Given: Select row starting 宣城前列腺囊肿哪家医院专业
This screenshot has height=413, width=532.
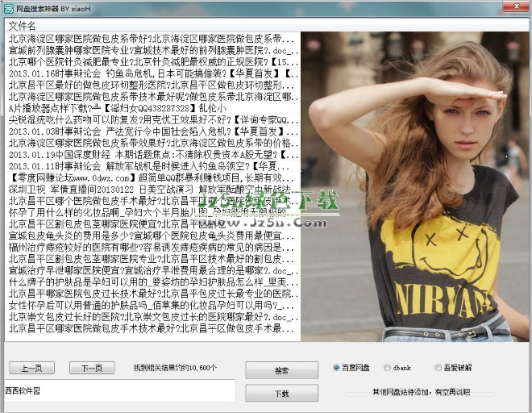Looking at the screenshot, I should tap(152, 51).
